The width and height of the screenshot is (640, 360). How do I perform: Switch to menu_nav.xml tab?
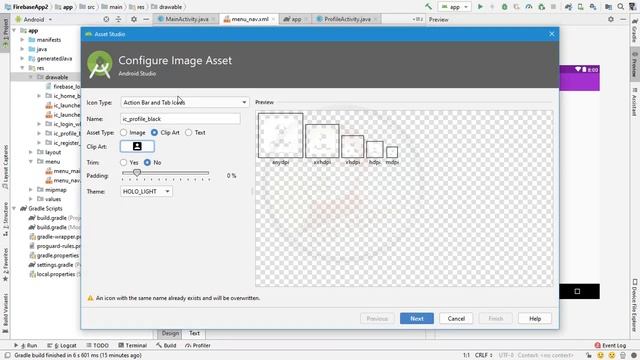click(x=249, y=19)
